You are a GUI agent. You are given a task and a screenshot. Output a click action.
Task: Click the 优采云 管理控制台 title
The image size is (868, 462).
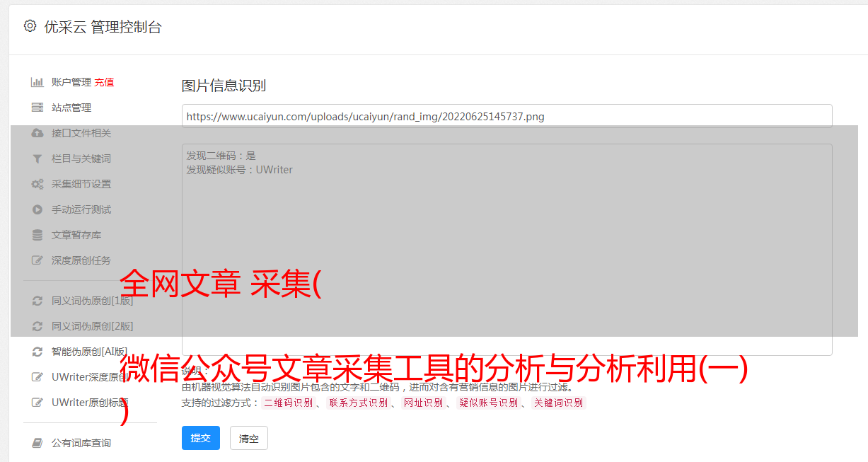coord(103,27)
